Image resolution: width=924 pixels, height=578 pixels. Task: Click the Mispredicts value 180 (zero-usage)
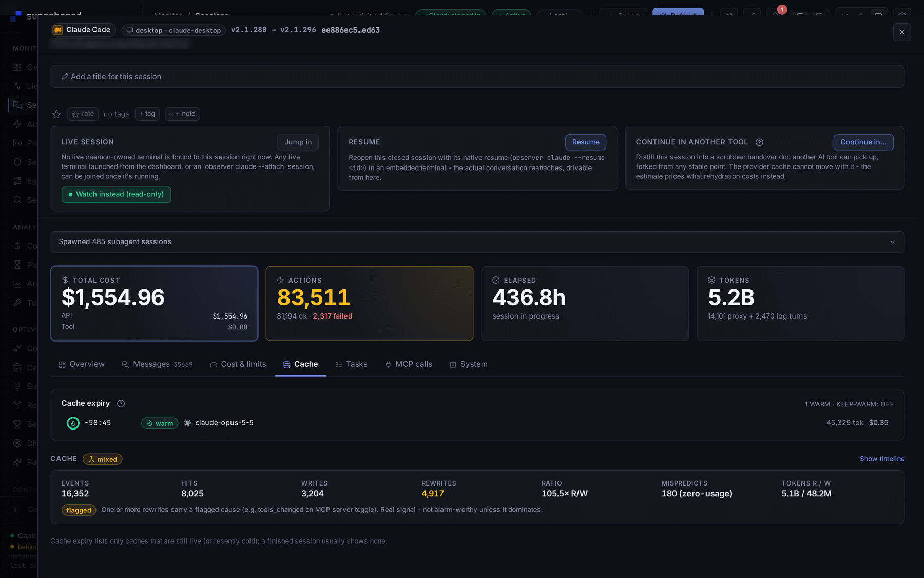(697, 494)
